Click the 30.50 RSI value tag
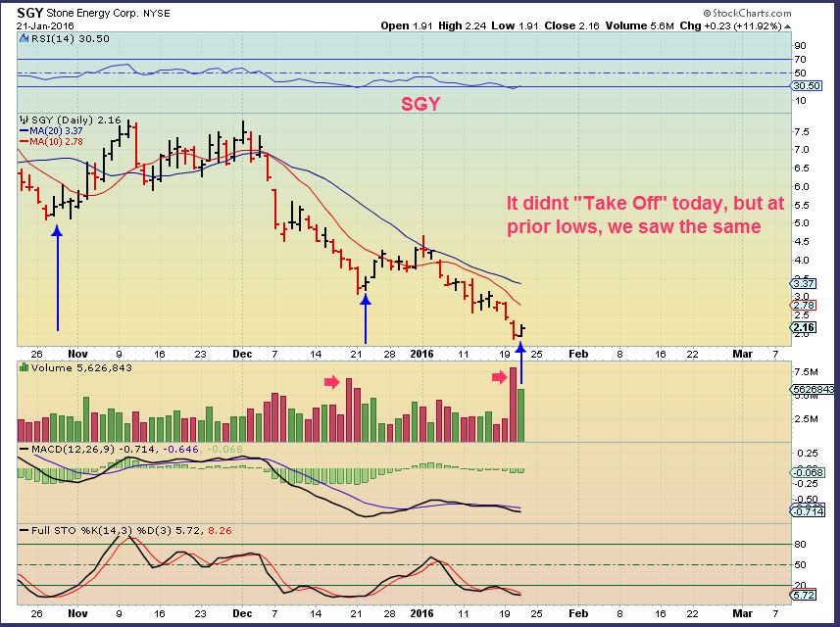Image resolution: width=840 pixels, height=627 pixels. pos(807,85)
